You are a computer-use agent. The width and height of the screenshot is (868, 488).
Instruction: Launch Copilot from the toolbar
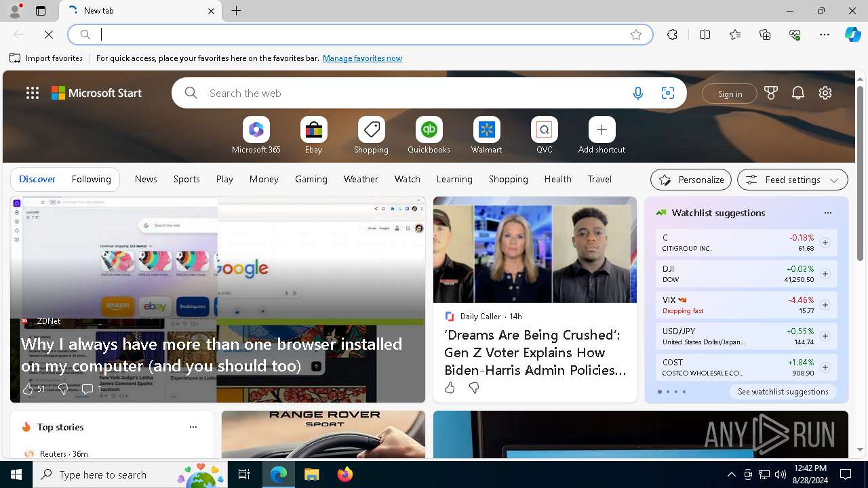(x=852, y=35)
